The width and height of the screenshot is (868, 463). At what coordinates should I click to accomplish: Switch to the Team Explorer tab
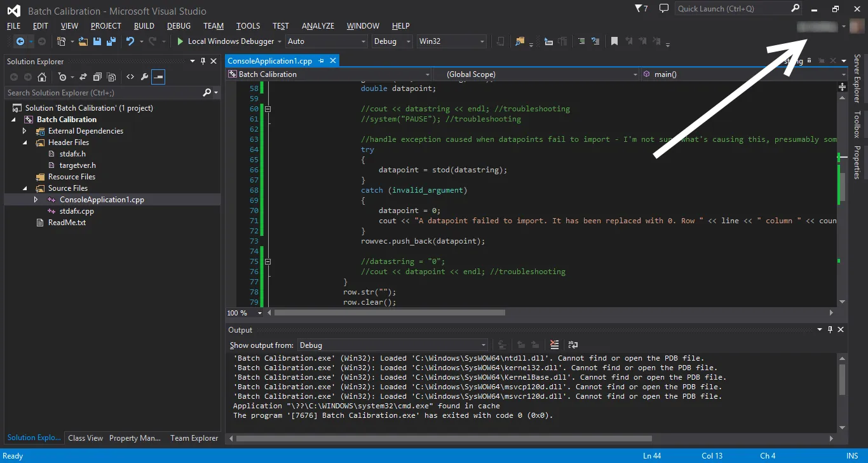tap(194, 438)
